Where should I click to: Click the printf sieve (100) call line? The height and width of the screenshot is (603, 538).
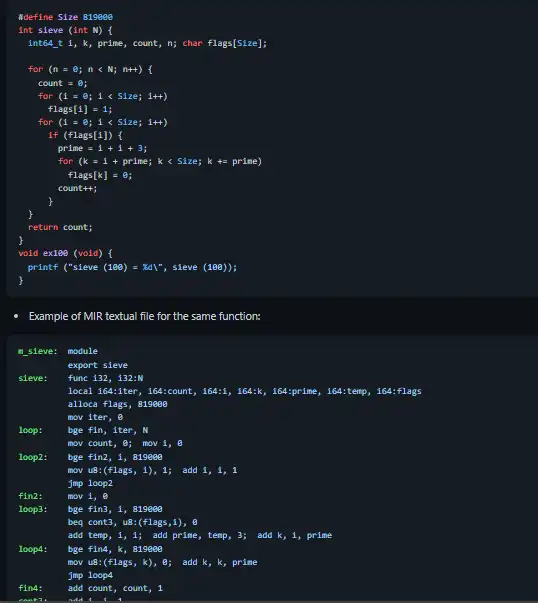[132, 267]
